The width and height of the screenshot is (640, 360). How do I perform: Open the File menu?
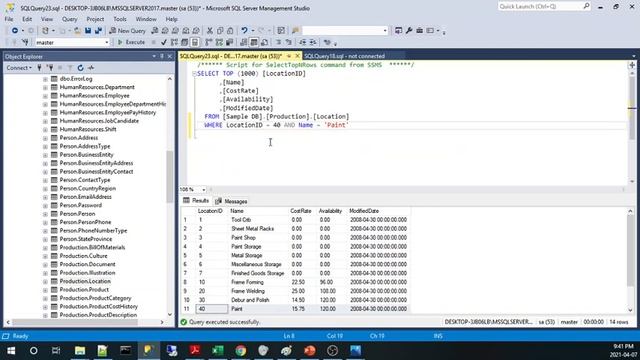pyautogui.click(x=9, y=19)
